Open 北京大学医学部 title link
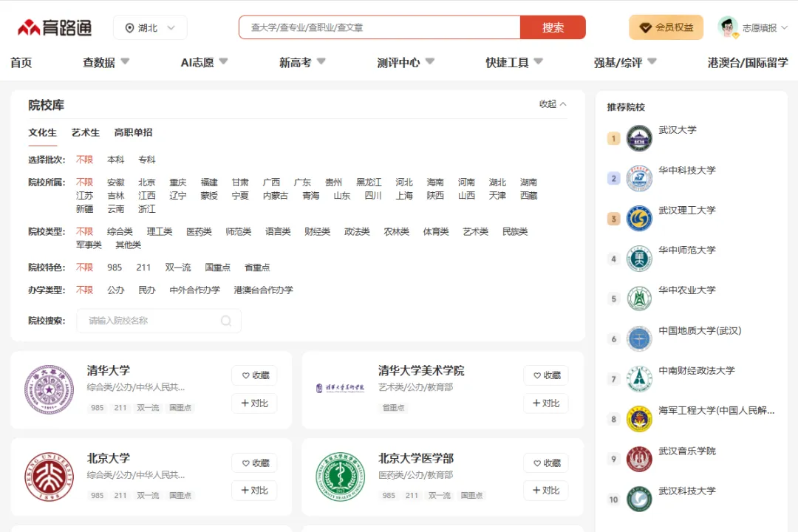This screenshot has height=532, width=798. coord(416,458)
